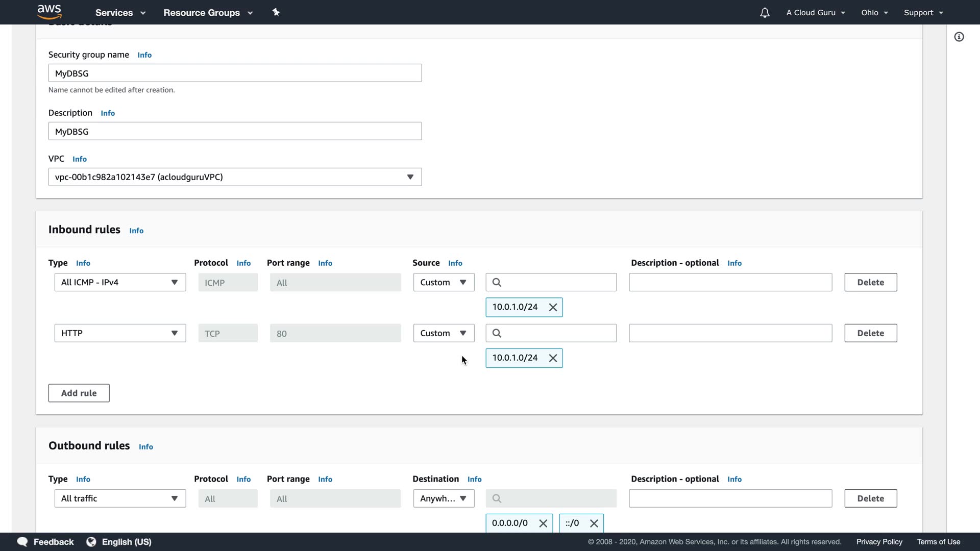Click the info circle panel icon

tap(959, 37)
